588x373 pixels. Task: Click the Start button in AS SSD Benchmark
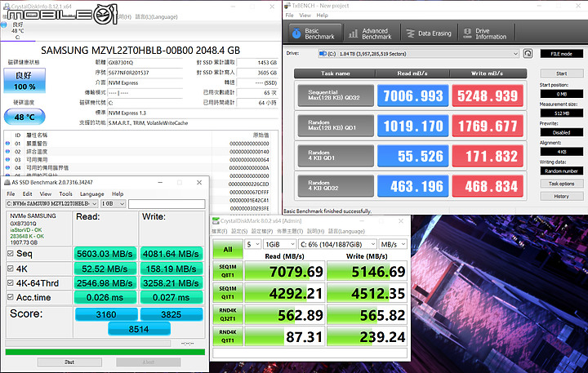[x=69, y=362]
